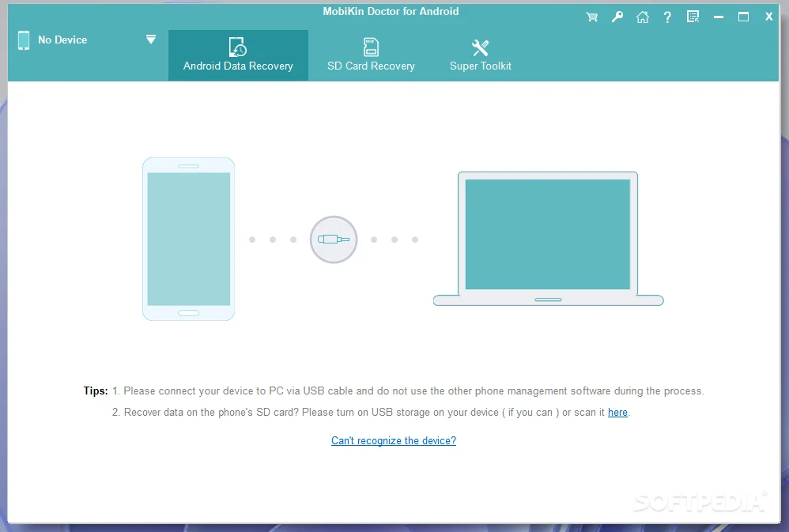This screenshot has height=532, width=789.
Task: Select the Android Data Recovery tab
Action: coord(238,55)
